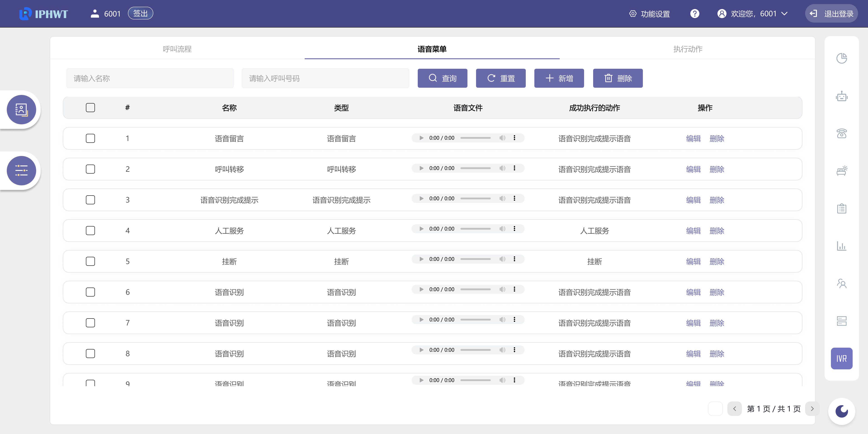868x434 pixels.
Task: Check the checkbox for row 1
Action: click(90, 138)
